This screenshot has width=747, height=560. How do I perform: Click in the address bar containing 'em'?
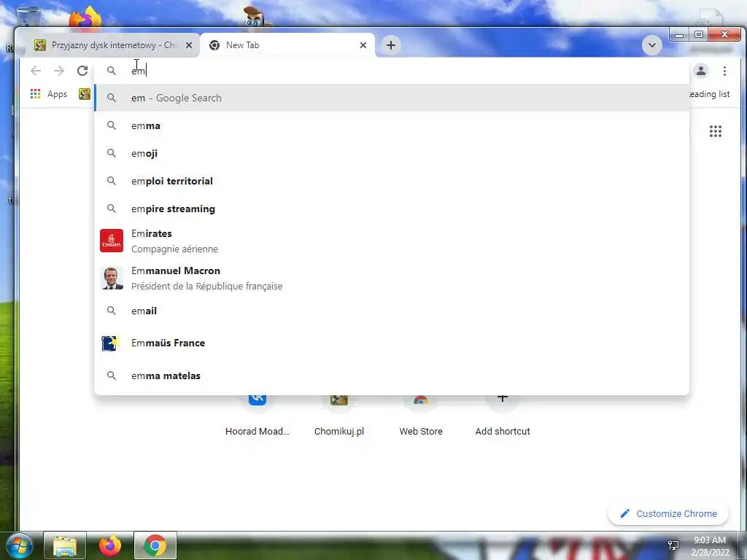(x=392, y=71)
